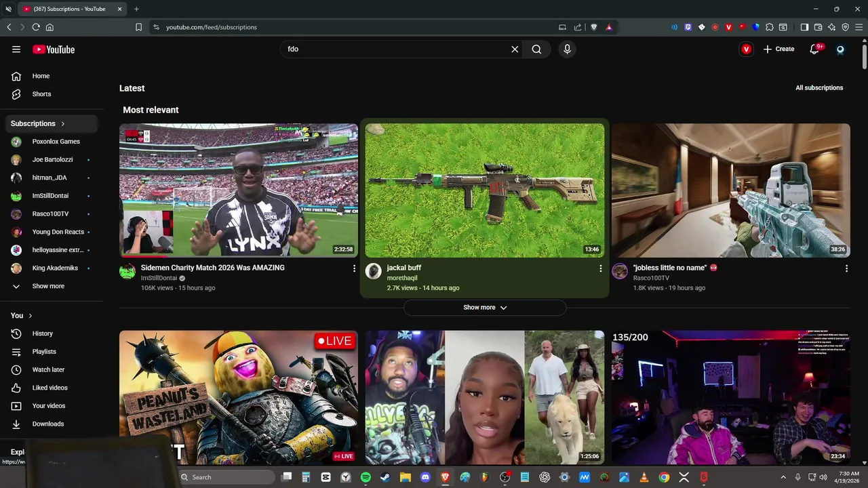Open the jackal buff video thumbnail

485,190
